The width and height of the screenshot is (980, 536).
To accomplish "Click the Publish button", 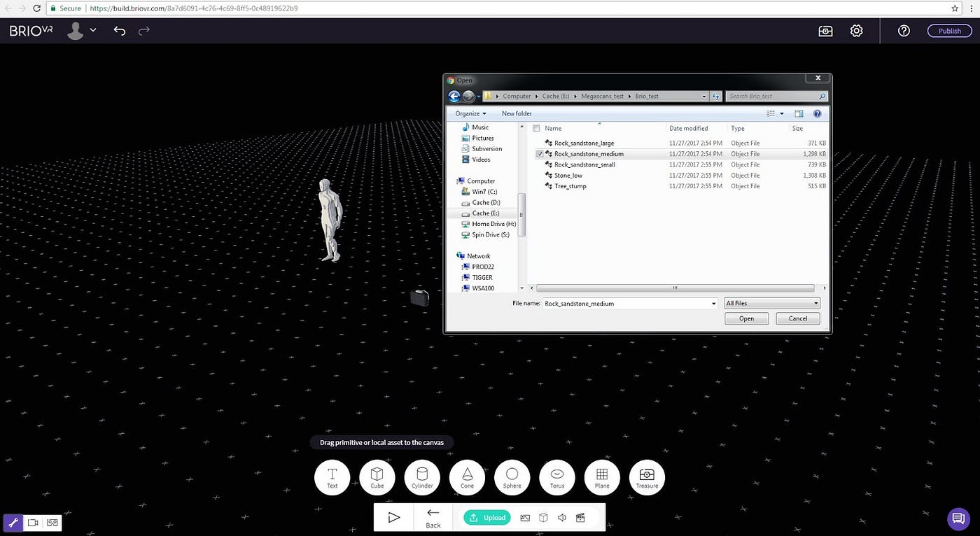I will pyautogui.click(x=950, y=31).
